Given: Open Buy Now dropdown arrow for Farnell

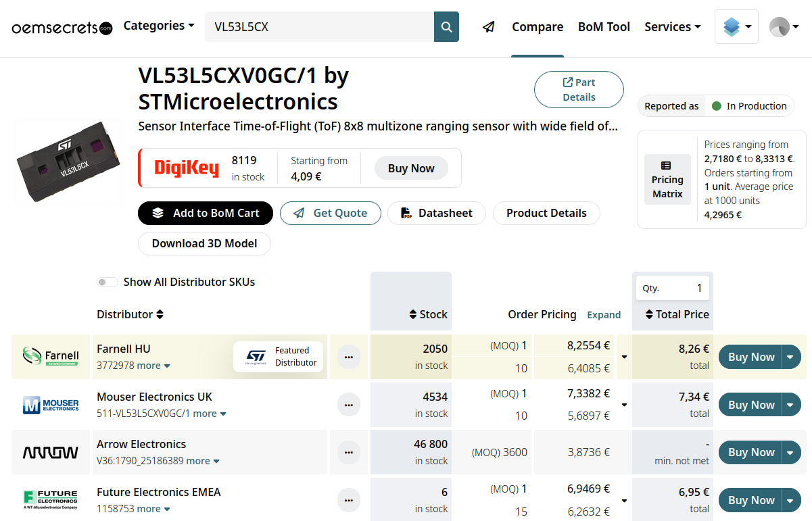Looking at the screenshot, I should [791, 357].
